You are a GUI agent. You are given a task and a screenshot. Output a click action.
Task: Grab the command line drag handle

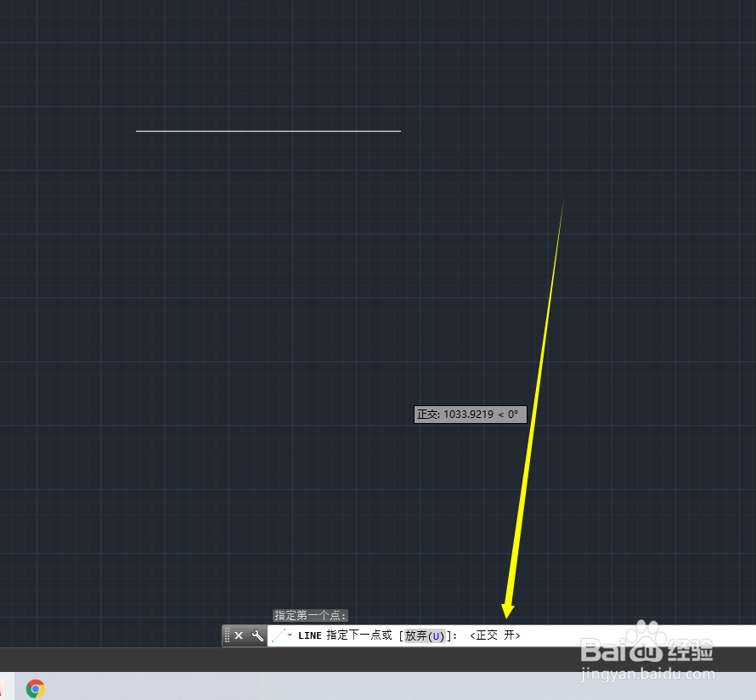point(227,635)
